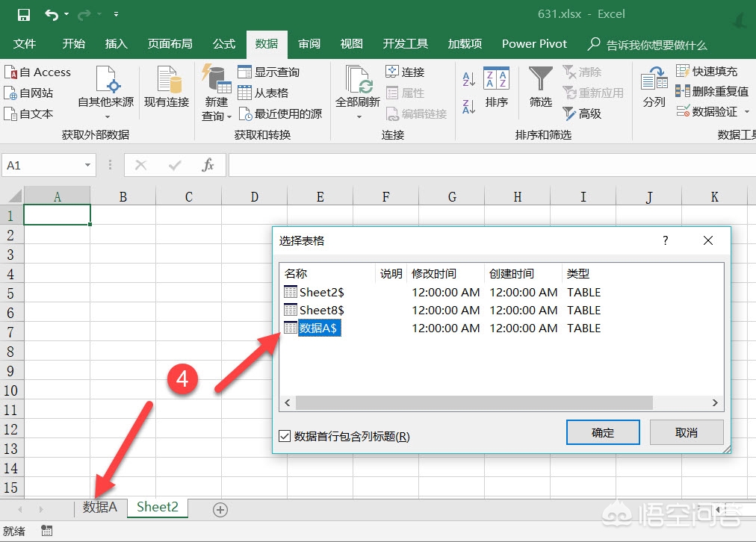Add a new sheet with plus icon
Screen dimensions: 756x542
click(x=220, y=510)
